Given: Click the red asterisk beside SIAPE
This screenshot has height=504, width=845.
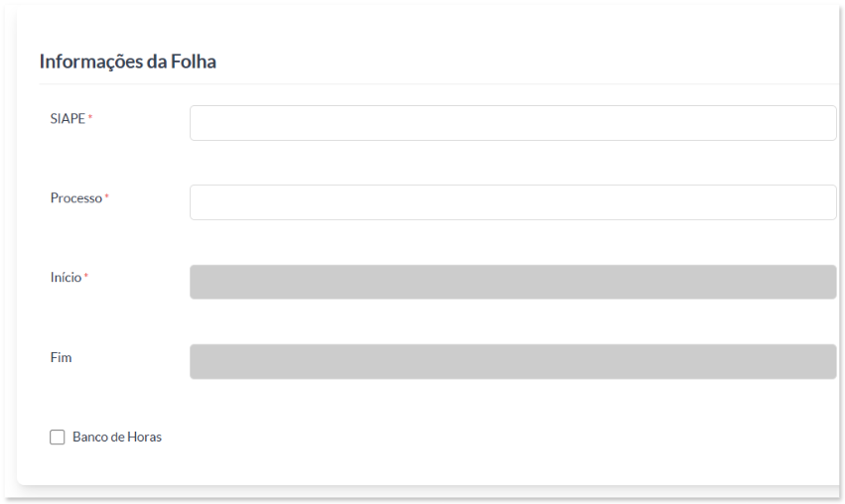Looking at the screenshot, I should [x=90, y=116].
